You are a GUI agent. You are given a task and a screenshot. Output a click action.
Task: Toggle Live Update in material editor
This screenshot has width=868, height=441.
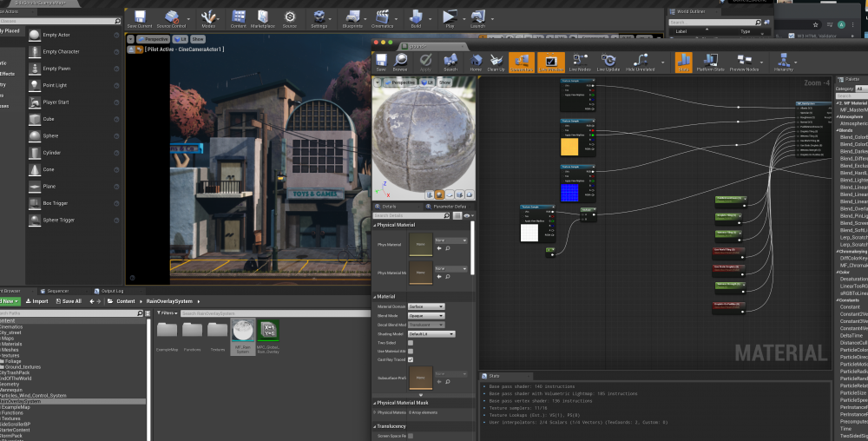click(608, 62)
